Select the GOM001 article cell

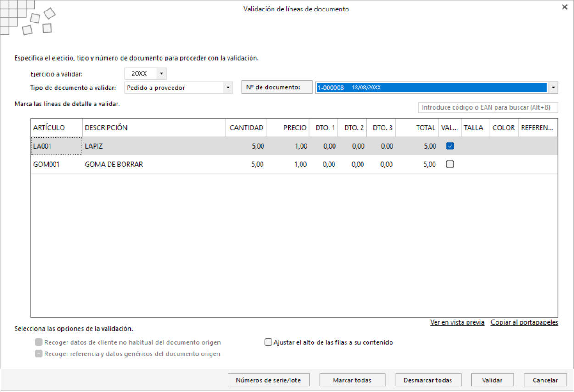tap(56, 164)
